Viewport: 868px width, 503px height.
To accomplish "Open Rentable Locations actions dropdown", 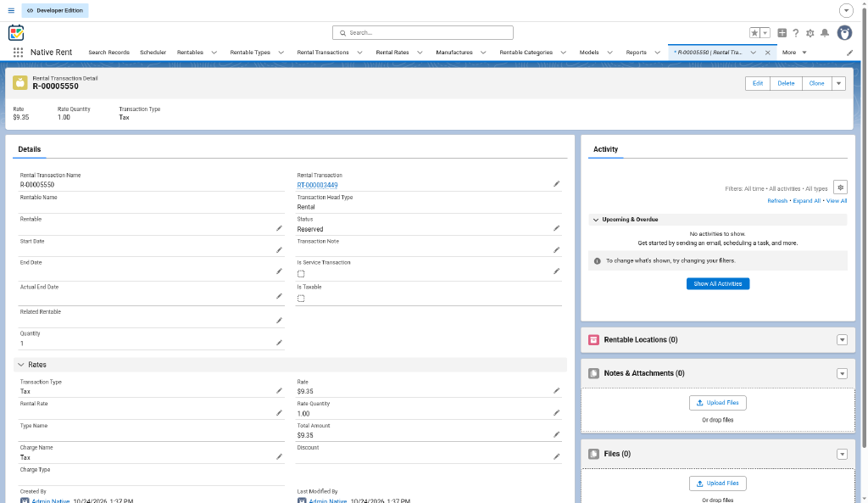I will click(842, 340).
